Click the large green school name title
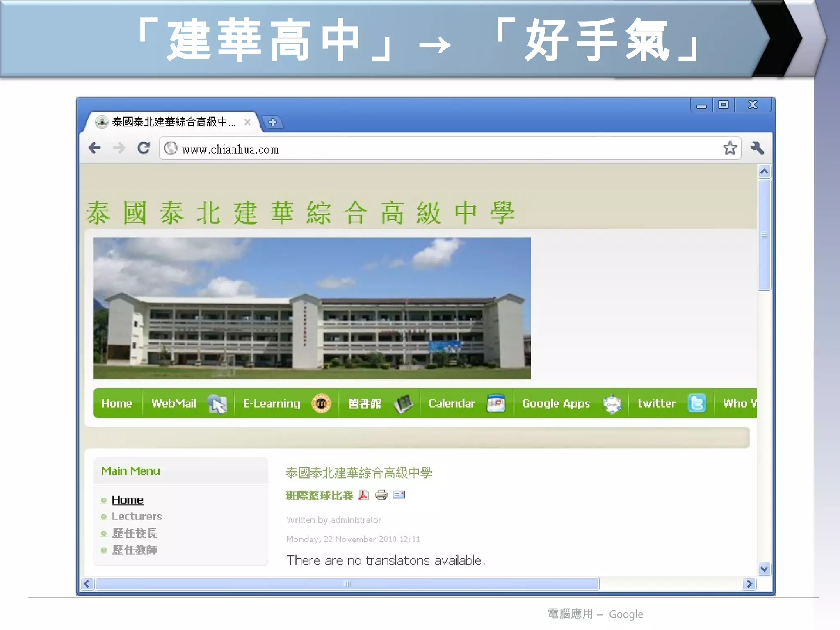This screenshot has width=840, height=630. 300,213
